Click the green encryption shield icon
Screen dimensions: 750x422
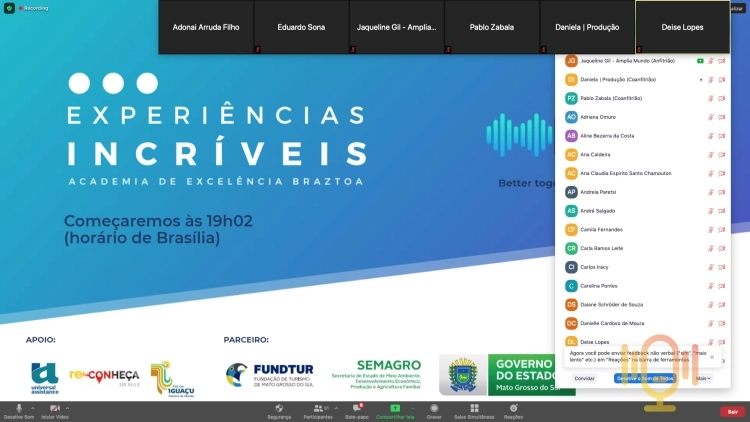point(9,8)
